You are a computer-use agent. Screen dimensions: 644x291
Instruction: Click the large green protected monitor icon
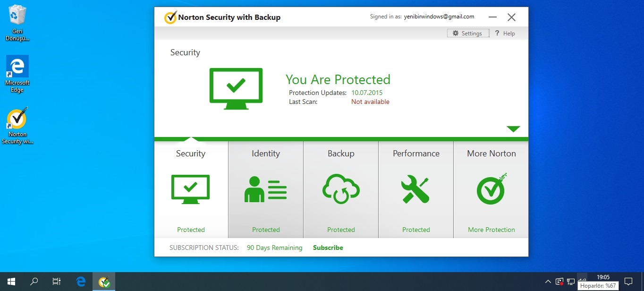pyautogui.click(x=236, y=89)
